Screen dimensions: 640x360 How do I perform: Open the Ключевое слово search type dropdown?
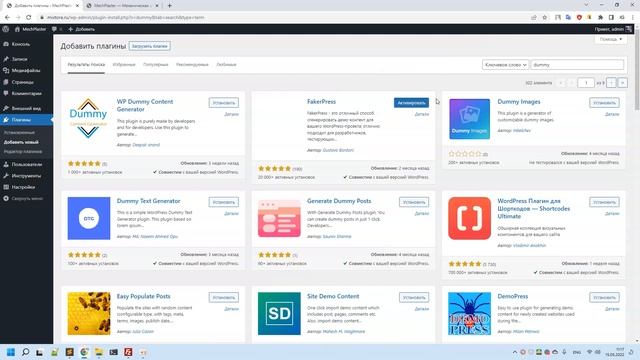(x=505, y=65)
